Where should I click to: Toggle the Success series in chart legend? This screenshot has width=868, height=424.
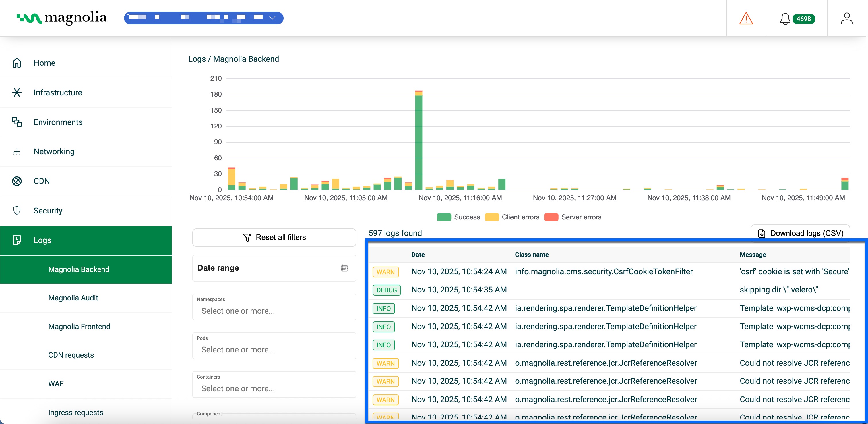tap(459, 217)
